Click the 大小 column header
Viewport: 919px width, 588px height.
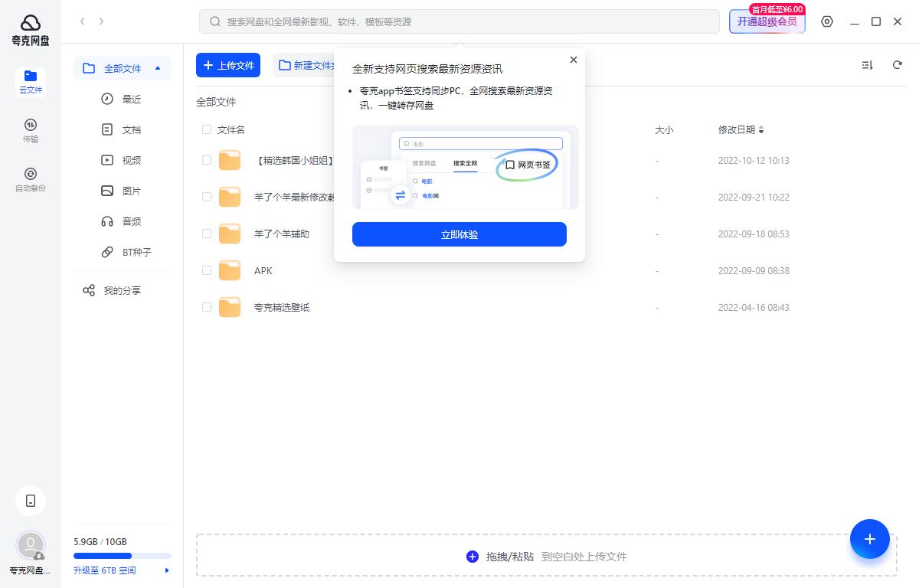[664, 129]
